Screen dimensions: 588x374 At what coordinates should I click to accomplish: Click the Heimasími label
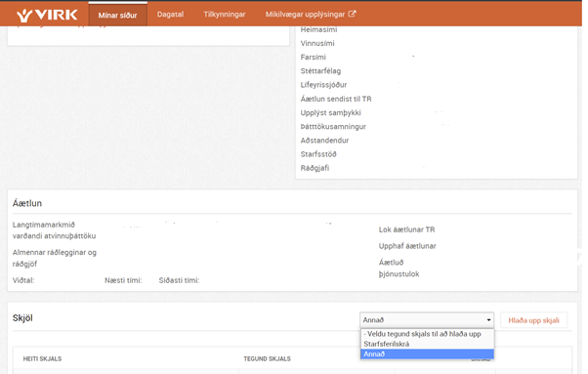click(318, 29)
